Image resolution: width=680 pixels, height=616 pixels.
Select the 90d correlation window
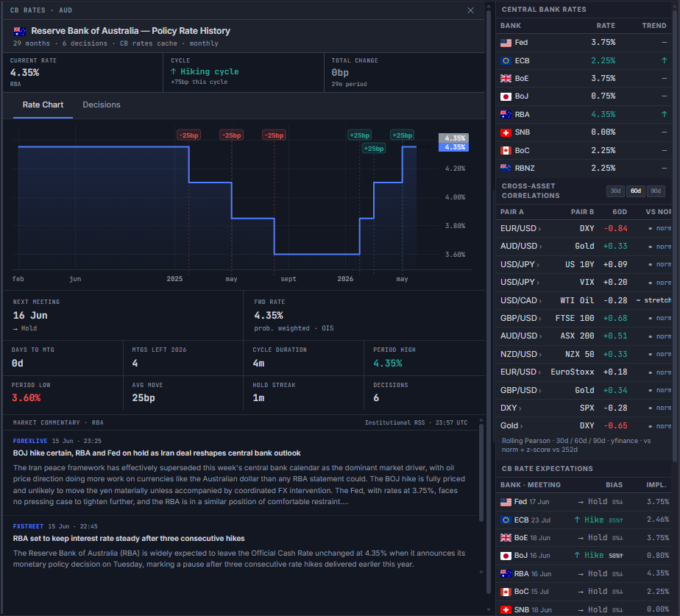(x=656, y=191)
